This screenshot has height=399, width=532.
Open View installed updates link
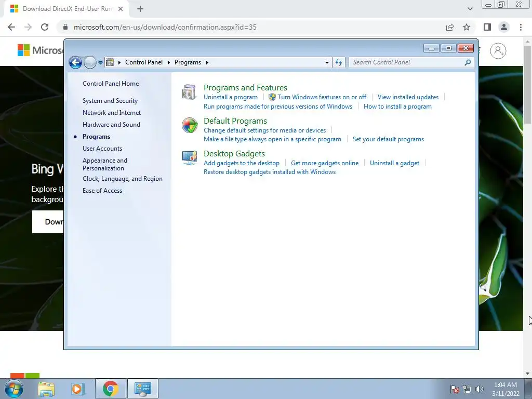(408, 97)
